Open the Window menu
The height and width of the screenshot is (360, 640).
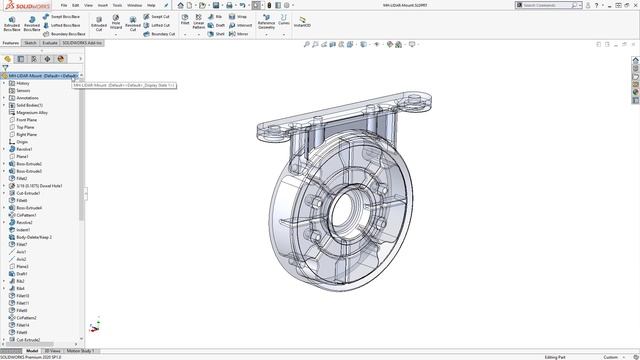click(x=134, y=5)
